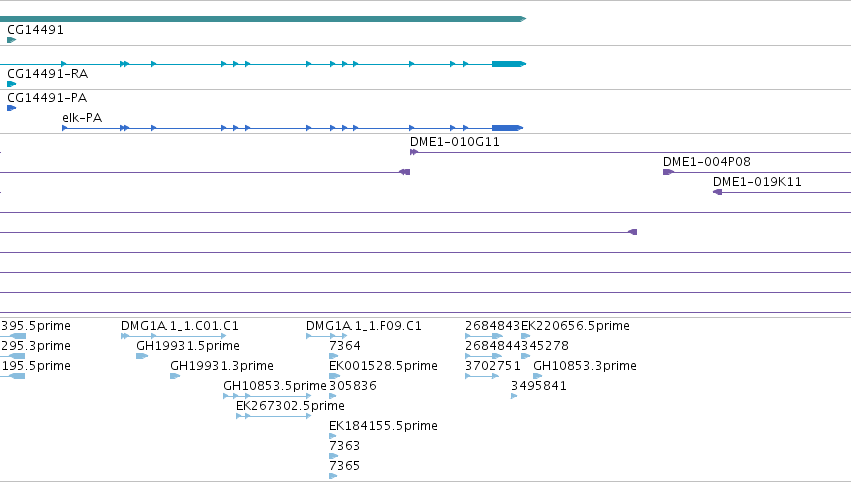Select the glyph under EK001528.5prime
This screenshot has width=851, height=482.
click(334, 376)
